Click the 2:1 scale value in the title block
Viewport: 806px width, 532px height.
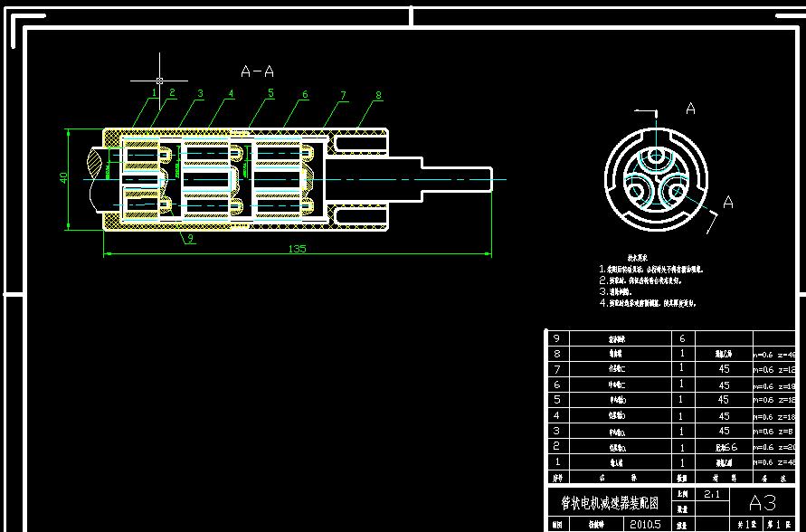coord(712,494)
